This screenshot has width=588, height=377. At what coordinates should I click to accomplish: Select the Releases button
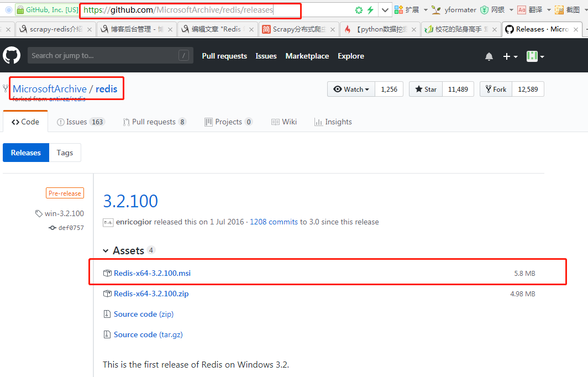[x=26, y=153]
